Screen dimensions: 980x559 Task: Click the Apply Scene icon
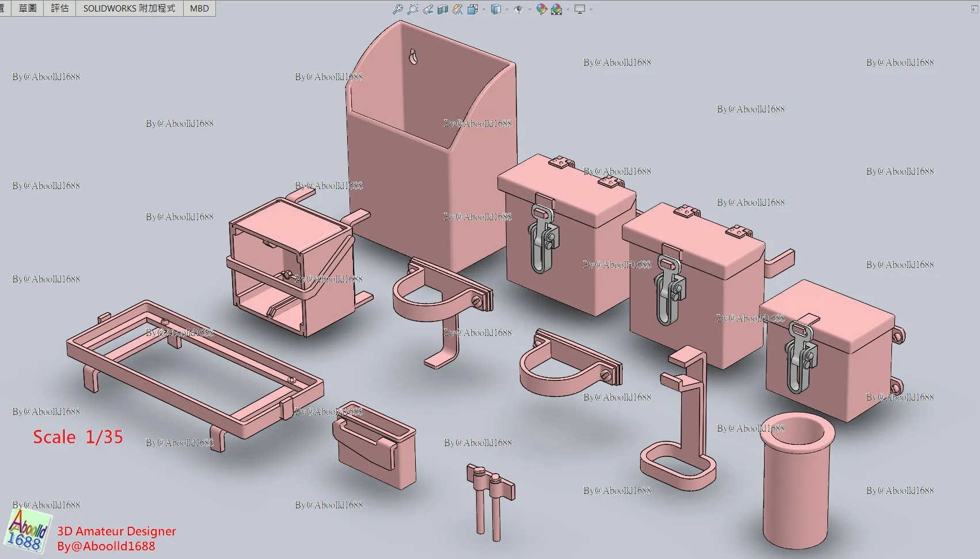[556, 9]
